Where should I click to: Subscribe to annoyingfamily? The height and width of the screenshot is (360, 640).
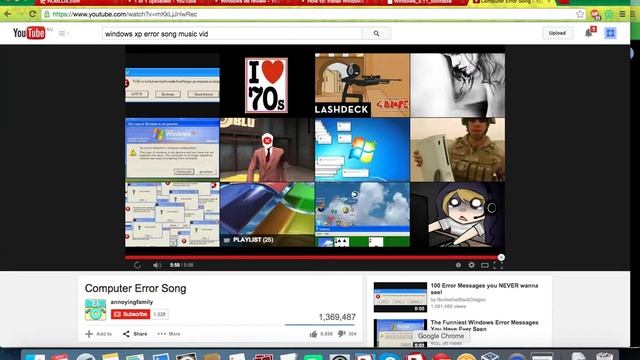pyautogui.click(x=131, y=314)
